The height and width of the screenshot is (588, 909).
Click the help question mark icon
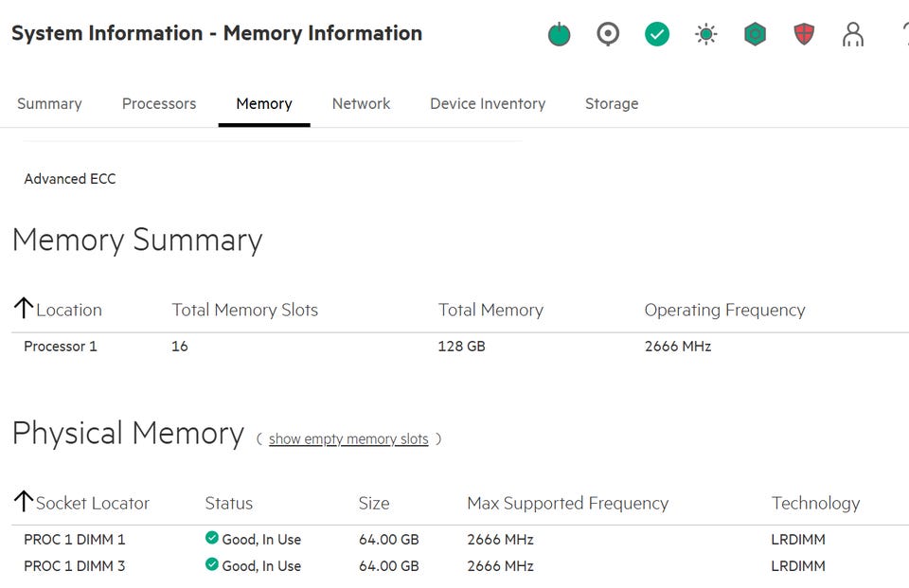pos(902,35)
